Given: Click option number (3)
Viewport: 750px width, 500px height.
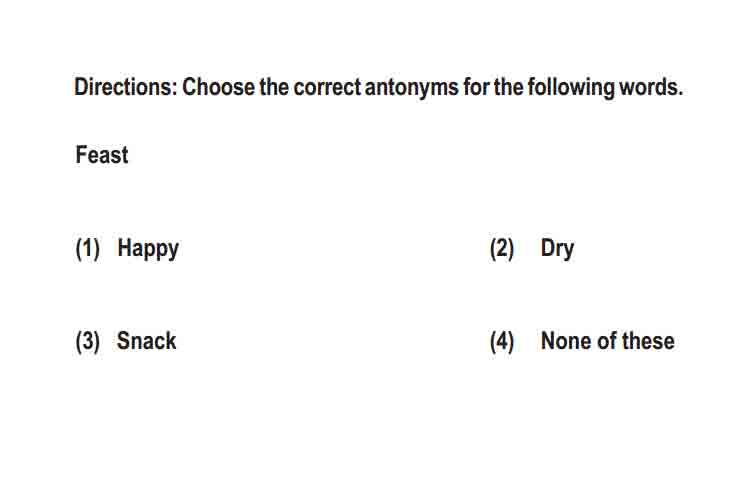Looking at the screenshot, I should click(88, 342).
